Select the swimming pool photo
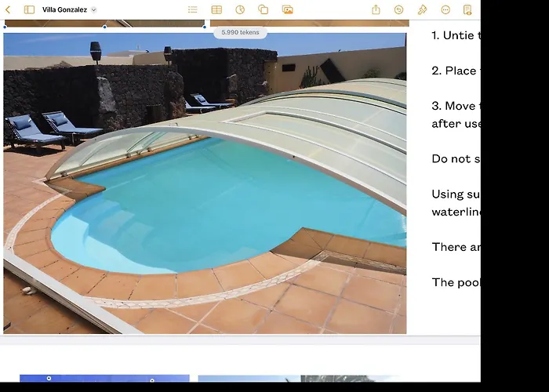This screenshot has width=549, height=392. (204, 188)
